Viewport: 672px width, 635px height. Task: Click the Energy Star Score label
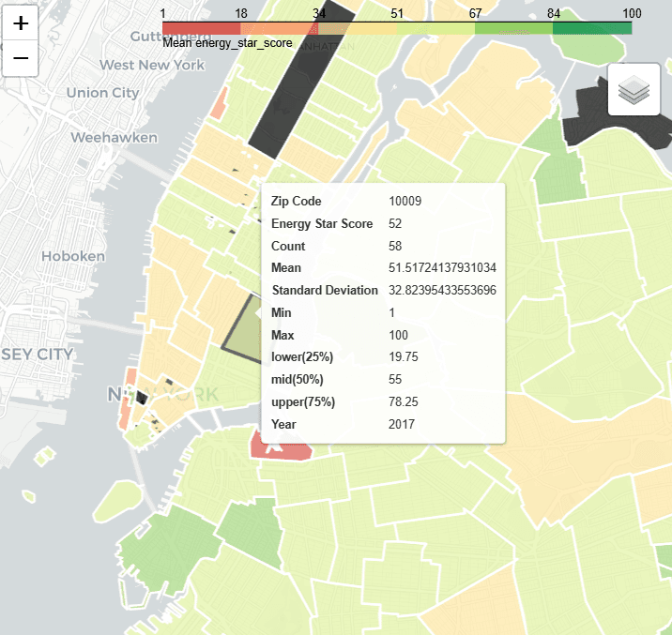(322, 224)
